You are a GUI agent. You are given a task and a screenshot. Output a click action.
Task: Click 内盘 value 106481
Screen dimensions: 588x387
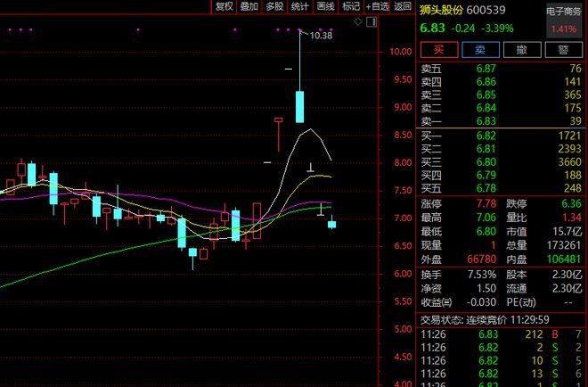coord(564,259)
